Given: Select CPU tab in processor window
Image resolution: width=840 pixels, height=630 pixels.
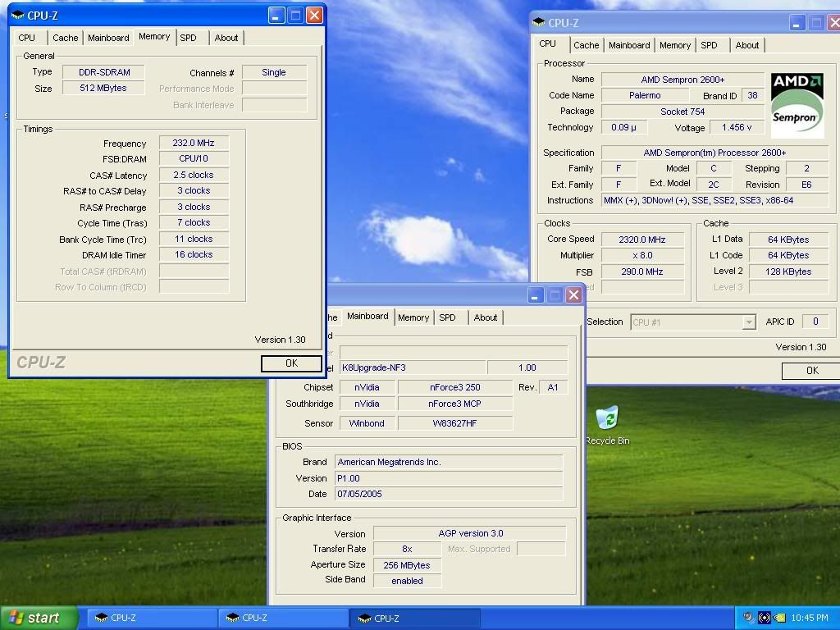Looking at the screenshot, I should [547, 44].
